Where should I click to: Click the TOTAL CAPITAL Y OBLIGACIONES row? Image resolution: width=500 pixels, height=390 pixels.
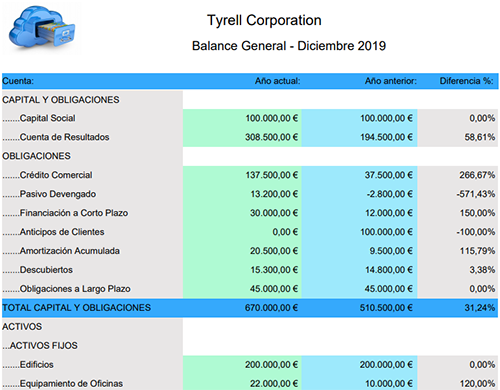point(250,308)
